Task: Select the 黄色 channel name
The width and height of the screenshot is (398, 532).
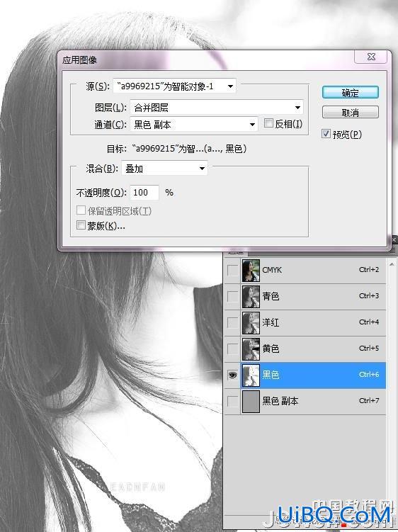Action: (271, 349)
